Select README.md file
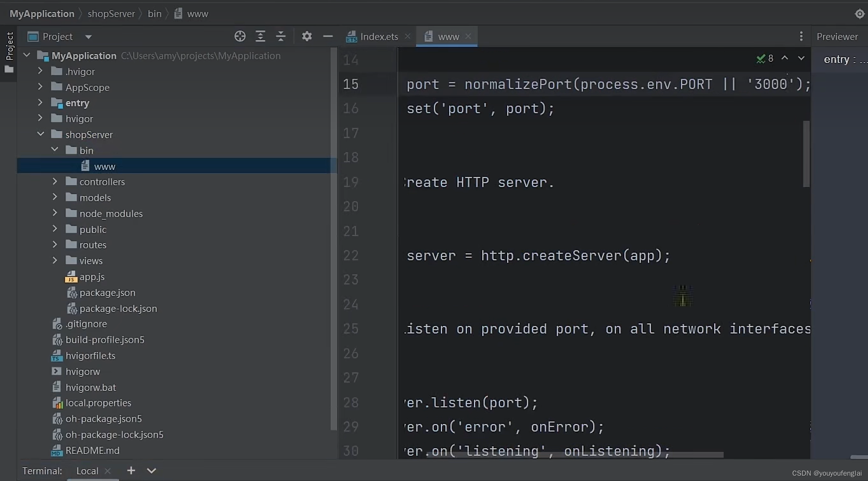This screenshot has width=868, height=481. pos(92,450)
